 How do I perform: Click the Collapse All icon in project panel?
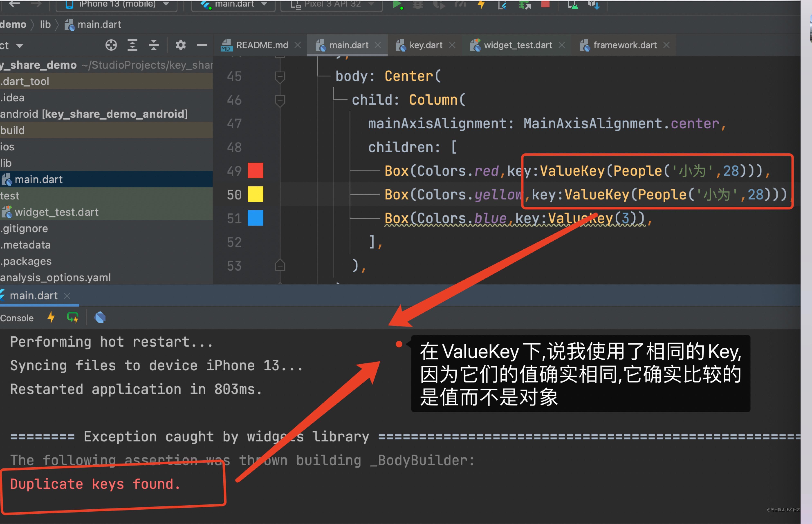(x=154, y=45)
